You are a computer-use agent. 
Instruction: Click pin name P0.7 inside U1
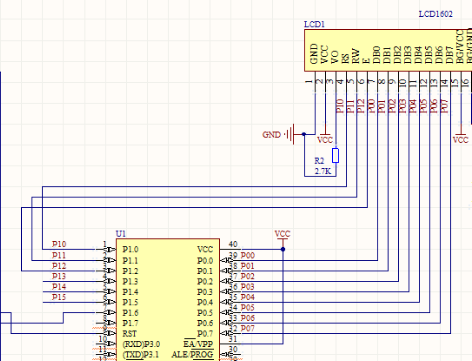[x=205, y=334]
